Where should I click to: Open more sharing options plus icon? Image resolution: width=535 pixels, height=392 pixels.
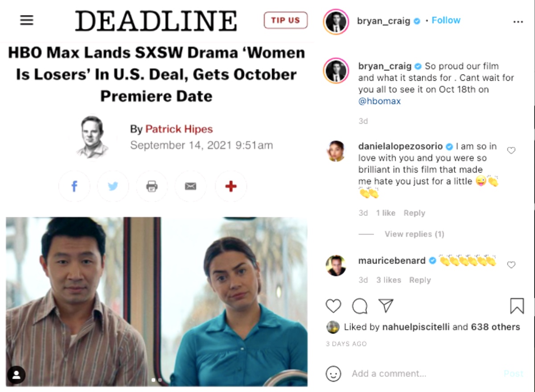[x=231, y=186]
